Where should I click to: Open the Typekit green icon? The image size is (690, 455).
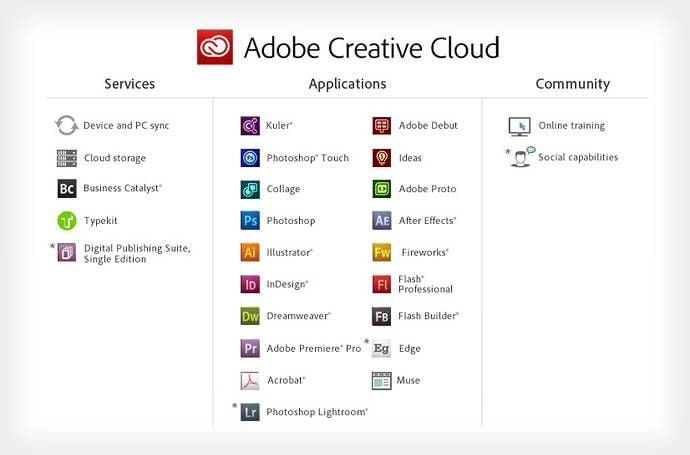67,221
